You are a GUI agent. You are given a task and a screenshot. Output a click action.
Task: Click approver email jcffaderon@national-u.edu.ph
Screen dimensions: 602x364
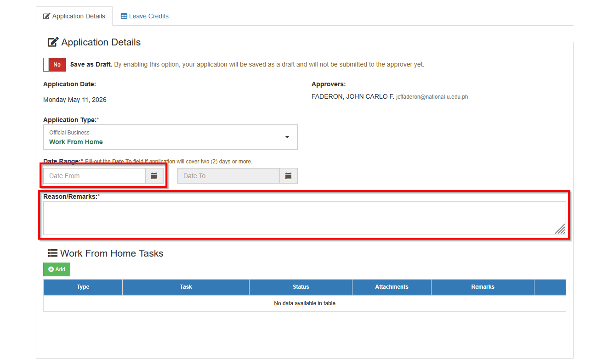(432, 97)
